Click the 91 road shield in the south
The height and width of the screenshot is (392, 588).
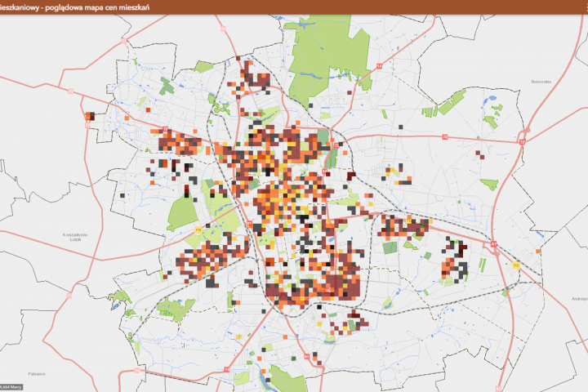coord(307,356)
